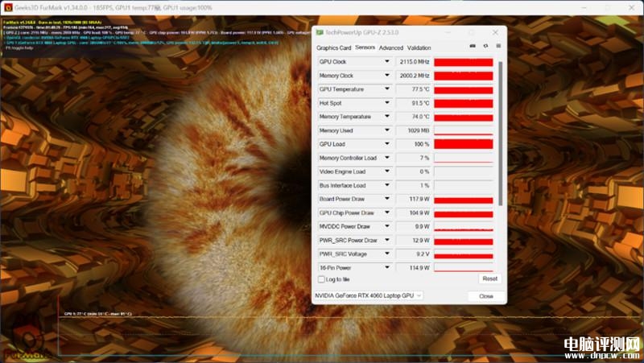Close the GPU-Z window with X
The width and height of the screenshot is (644, 363).
coord(495,32)
